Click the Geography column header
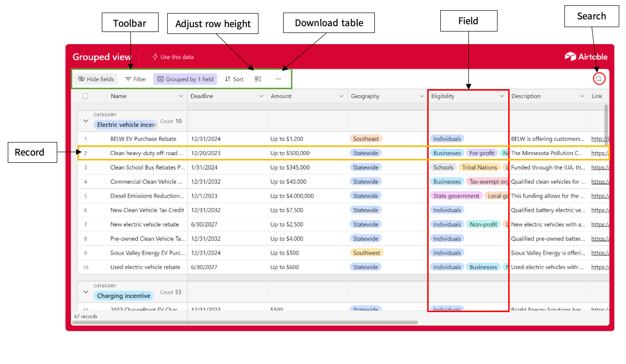 365,96
